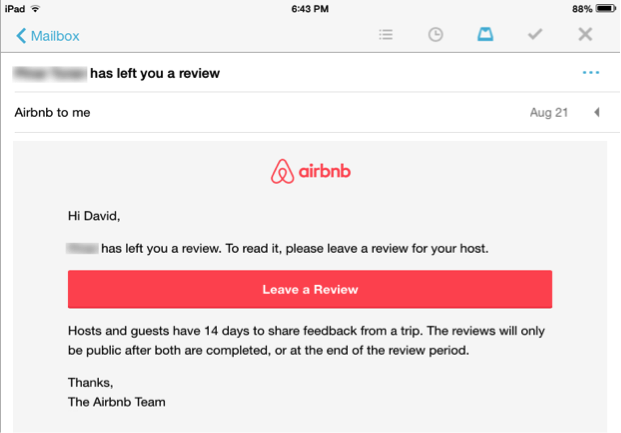
Task: Select the "Airbnb to me" sender line
Action: [52, 112]
